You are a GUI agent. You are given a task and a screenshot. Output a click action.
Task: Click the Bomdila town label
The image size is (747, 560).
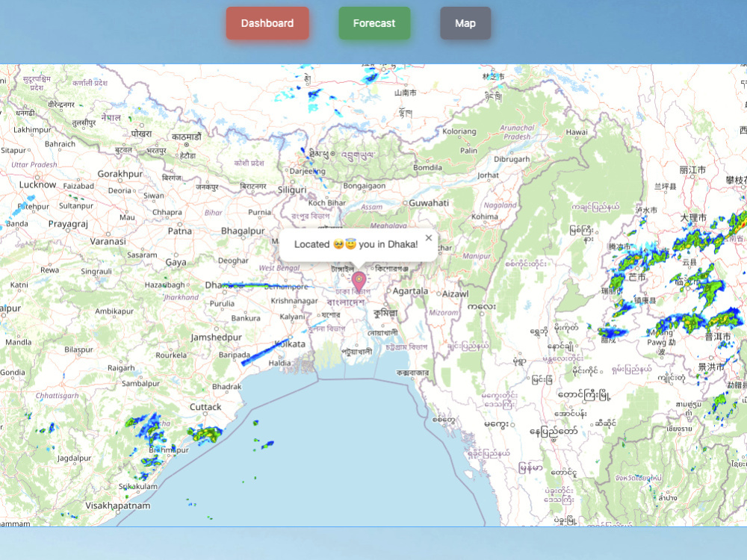tap(427, 167)
